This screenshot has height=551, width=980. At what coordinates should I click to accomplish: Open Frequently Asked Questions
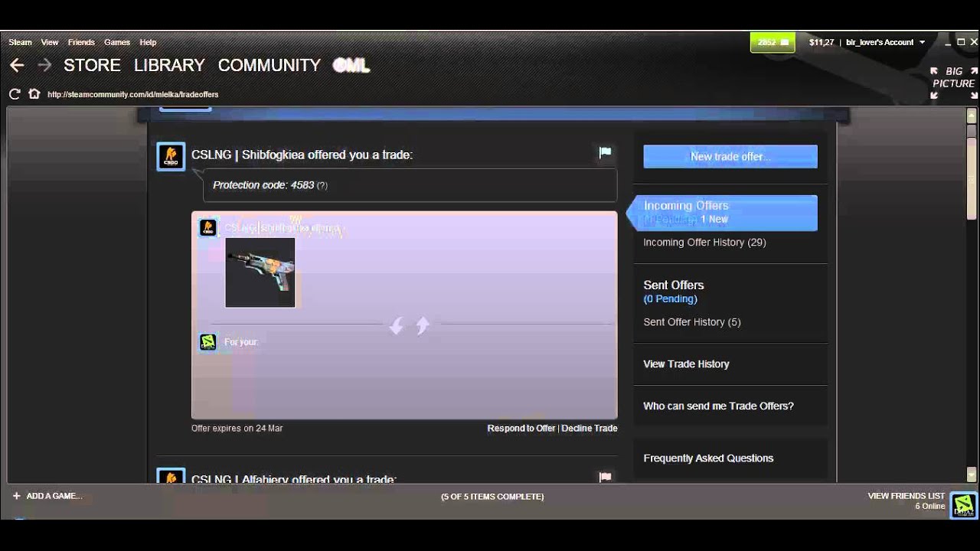pos(708,458)
